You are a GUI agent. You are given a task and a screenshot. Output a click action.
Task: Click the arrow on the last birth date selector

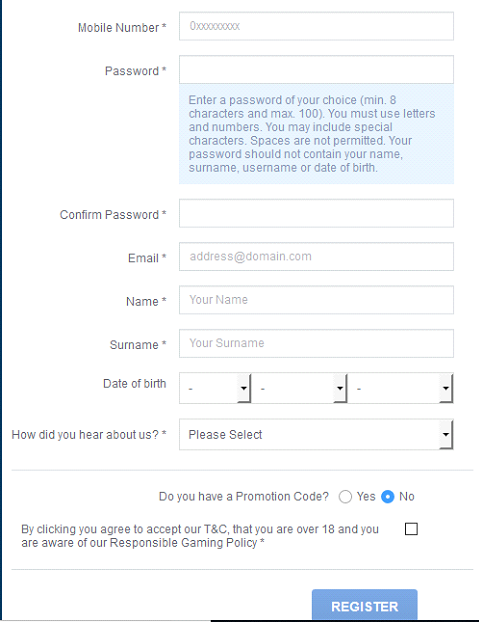[x=446, y=388]
